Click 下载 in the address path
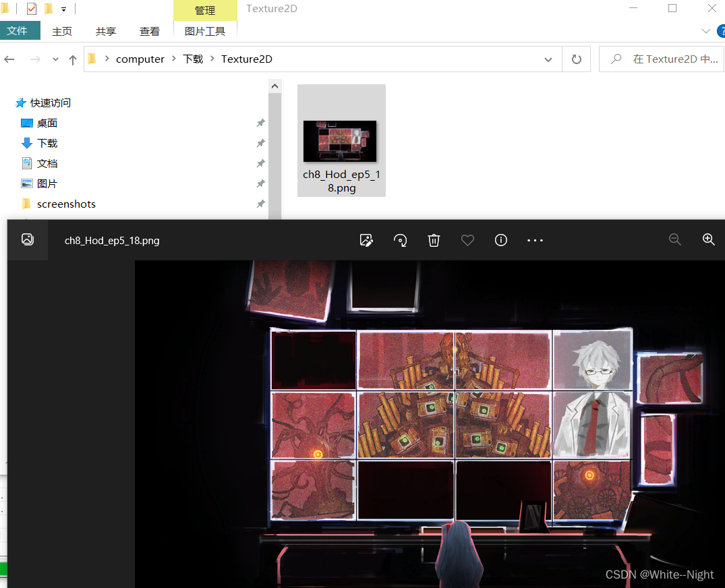Image resolution: width=725 pixels, height=588 pixels. [193, 59]
